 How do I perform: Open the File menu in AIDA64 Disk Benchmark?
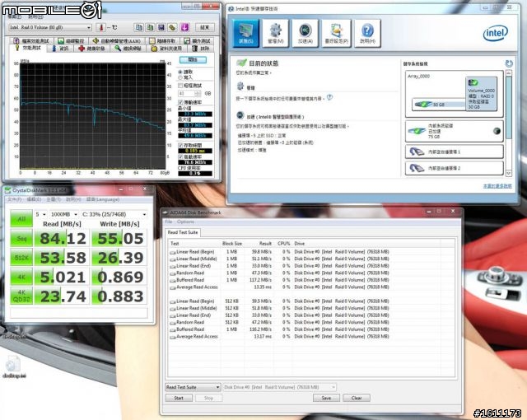pos(168,222)
